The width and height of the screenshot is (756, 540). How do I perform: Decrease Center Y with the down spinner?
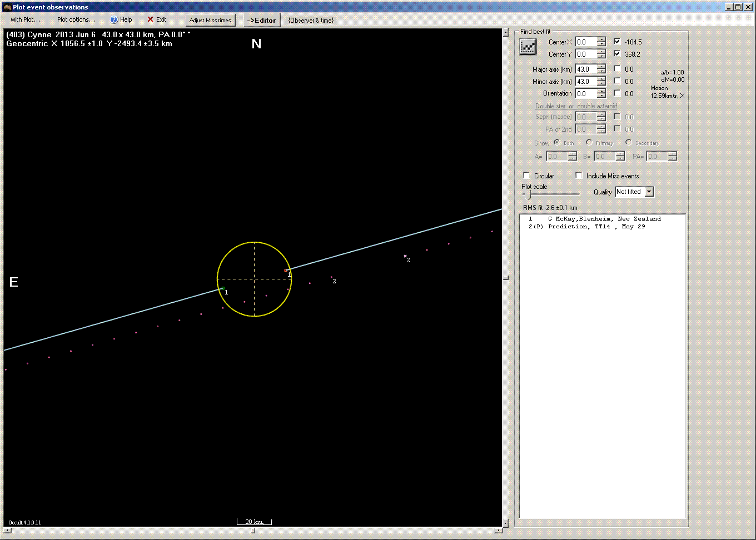coord(601,57)
